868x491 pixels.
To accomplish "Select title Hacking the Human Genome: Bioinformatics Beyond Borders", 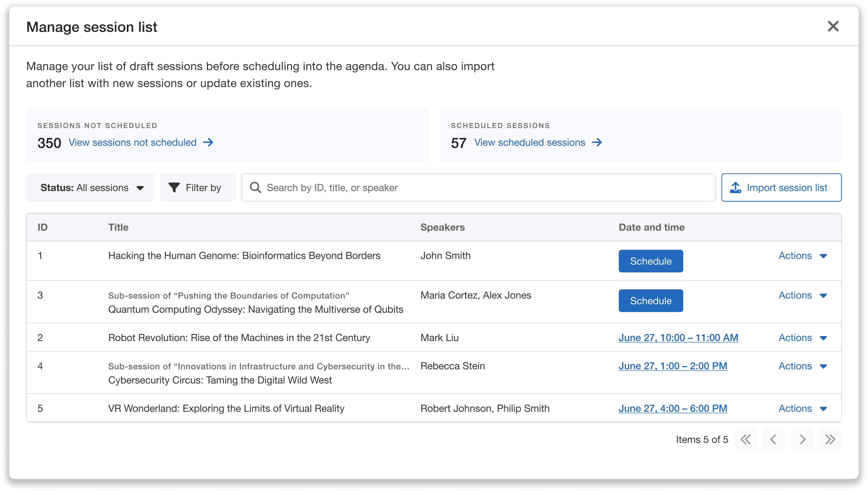I will pos(244,256).
